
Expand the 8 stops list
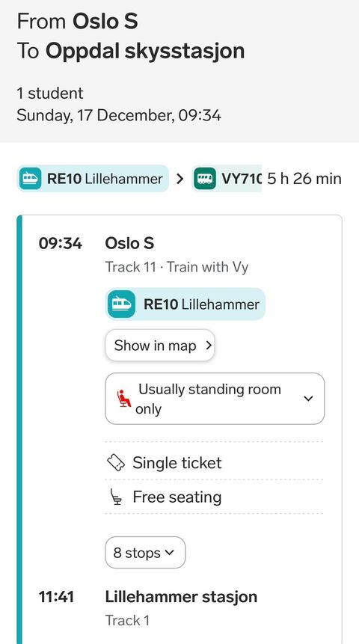(x=145, y=553)
